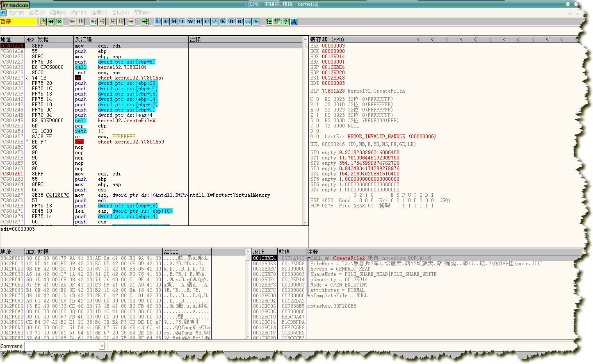Show Executable modules with the E button

point(166,21)
